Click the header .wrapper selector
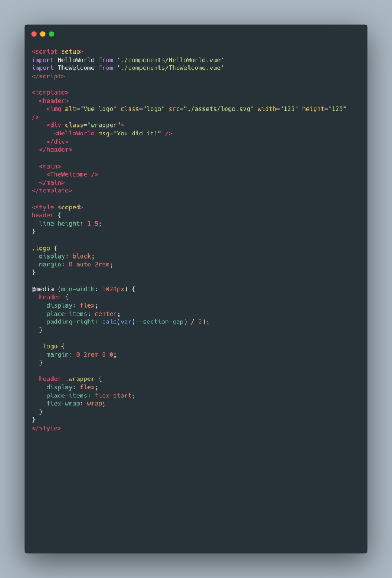Screen dimensions: 392x578 [x=67, y=379]
